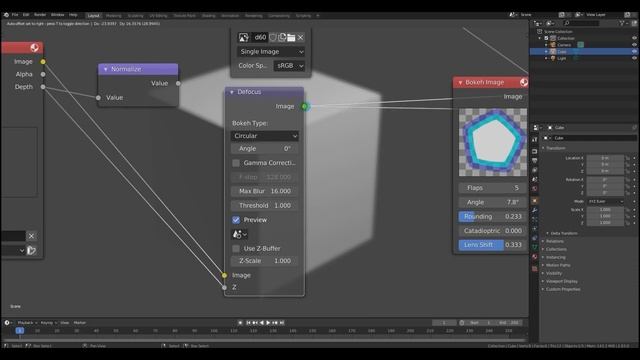Click the outliner filter funnel icon

(622, 23)
